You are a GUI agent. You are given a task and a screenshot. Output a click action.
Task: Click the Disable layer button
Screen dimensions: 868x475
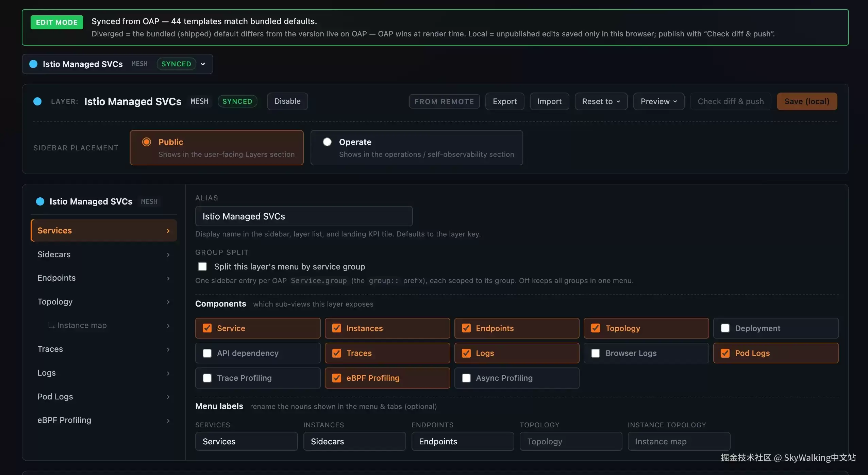pyautogui.click(x=287, y=101)
